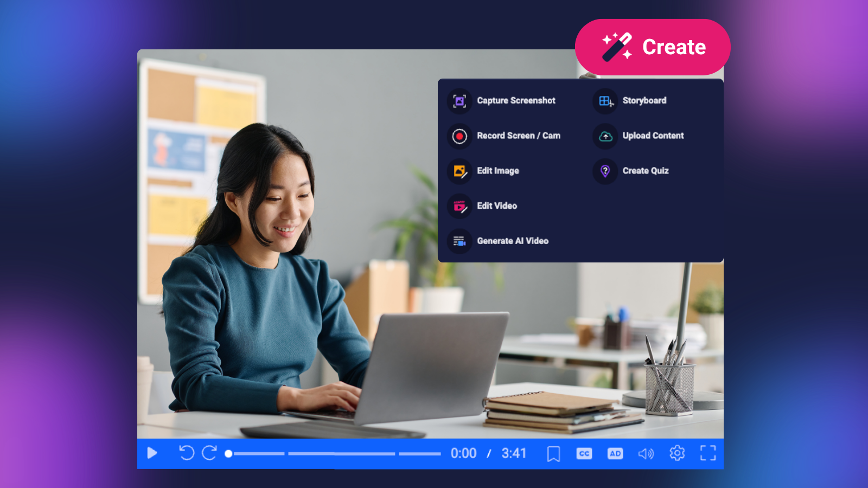Click the first segment of the progress bar
The image size is (868, 488).
259,453
